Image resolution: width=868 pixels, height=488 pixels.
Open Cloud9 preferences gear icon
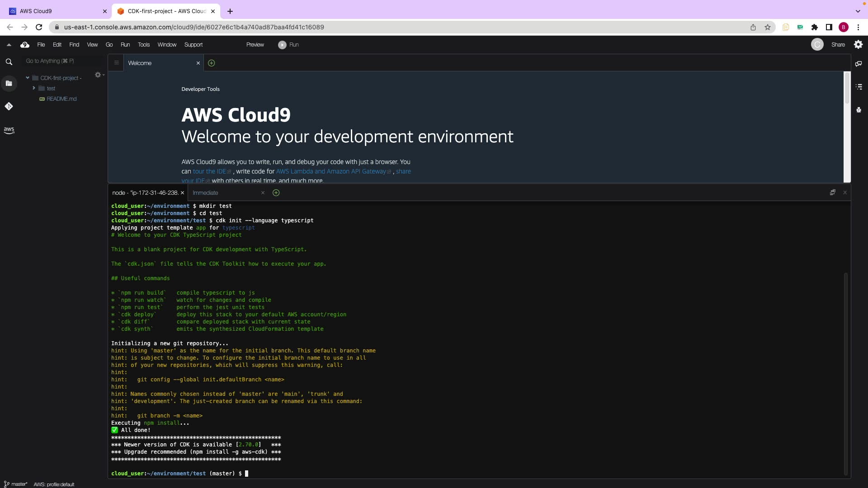(x=858, y=44)
